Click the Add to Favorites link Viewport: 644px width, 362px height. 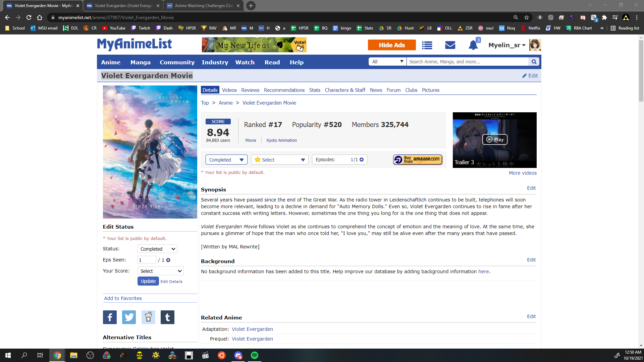[x=123, y=298]
